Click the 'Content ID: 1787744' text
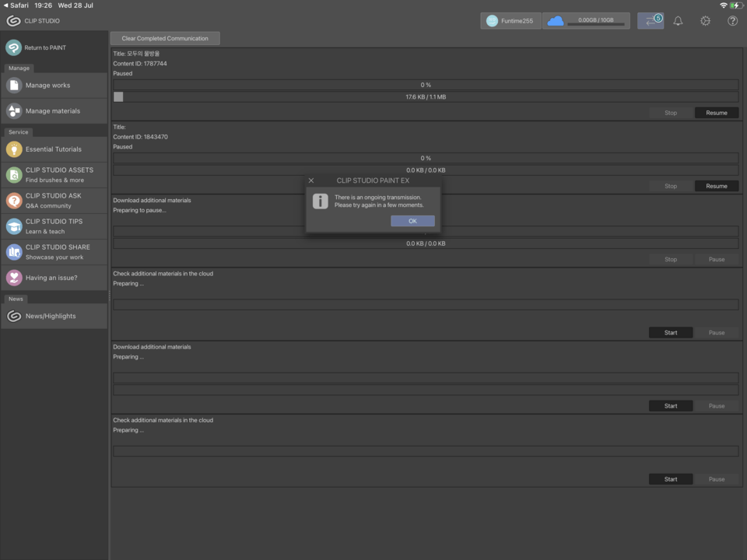The height and width of the screenshot is (560, 747). pos(139,63)
